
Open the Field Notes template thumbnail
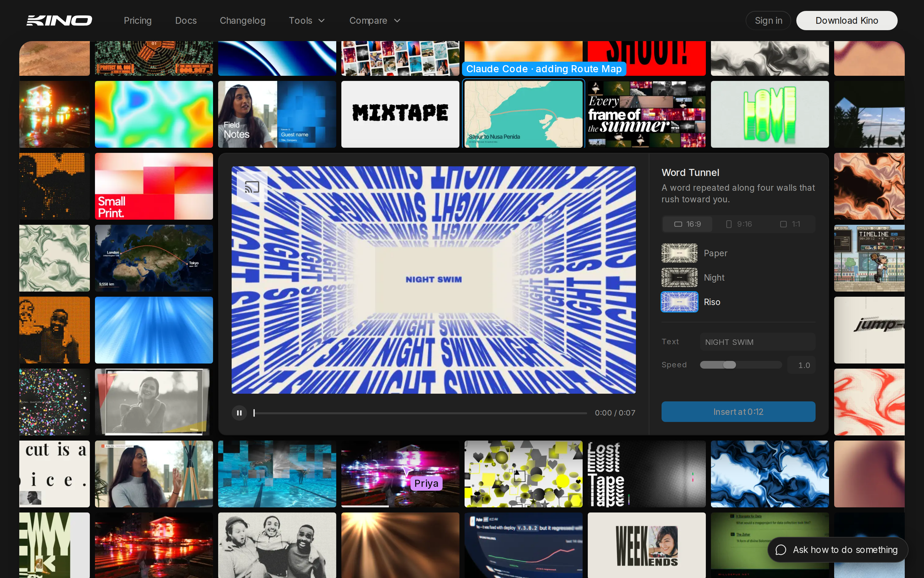[x=277, y=114]
